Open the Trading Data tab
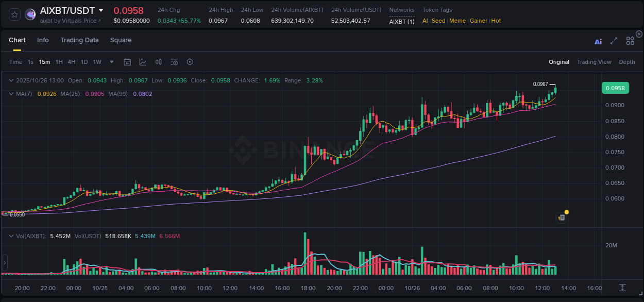 (79, 40)
